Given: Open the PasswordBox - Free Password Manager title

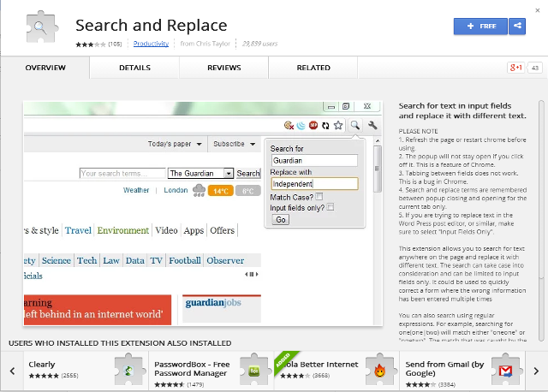Looking at the screenshot, I should point(192,369).
